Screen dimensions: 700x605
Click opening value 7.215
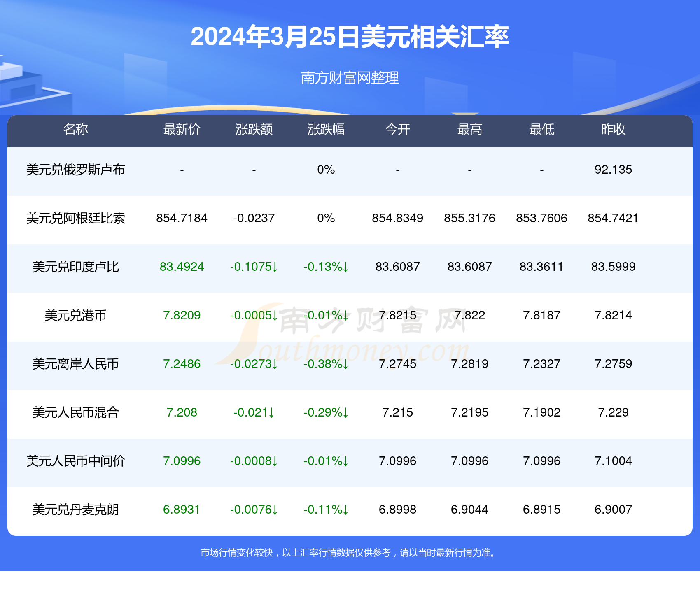pos(398,412)
